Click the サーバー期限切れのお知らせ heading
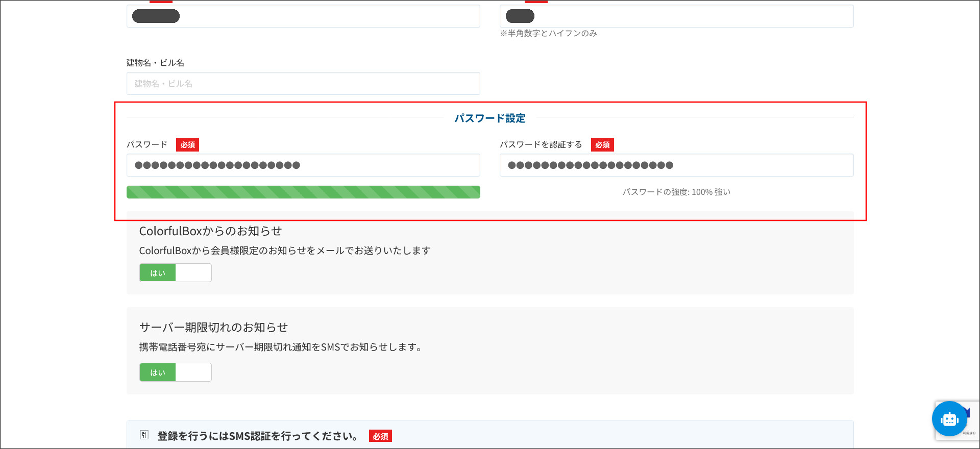This screenshot has width=980, height=449. (213, 328)
